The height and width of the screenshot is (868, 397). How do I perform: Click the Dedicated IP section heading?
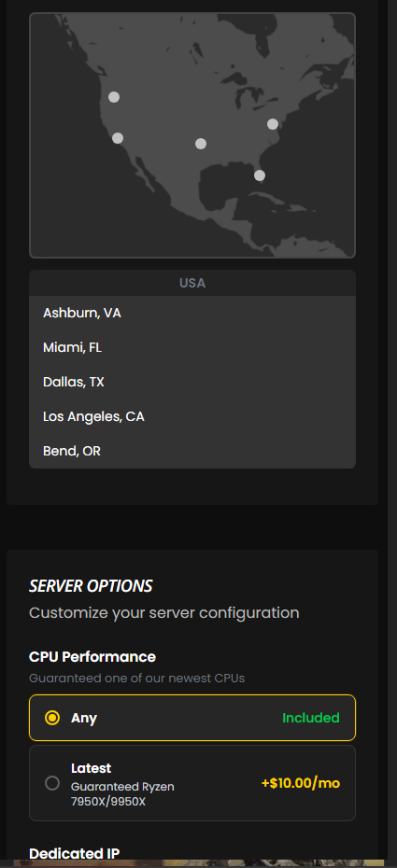point(74,853)
